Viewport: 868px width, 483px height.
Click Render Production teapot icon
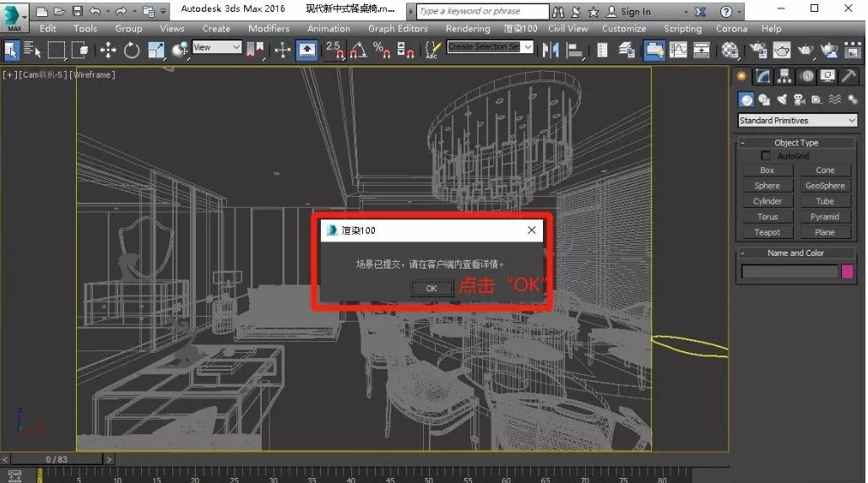[x=806, y=51]
